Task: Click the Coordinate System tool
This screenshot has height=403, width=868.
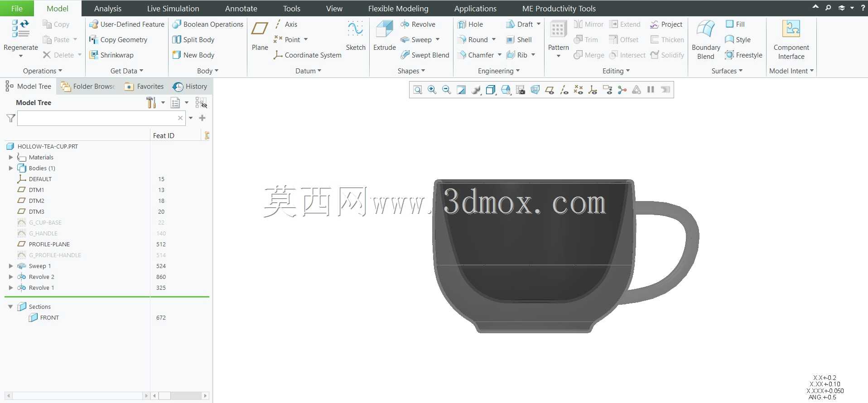Action: (x=308, y=55)
